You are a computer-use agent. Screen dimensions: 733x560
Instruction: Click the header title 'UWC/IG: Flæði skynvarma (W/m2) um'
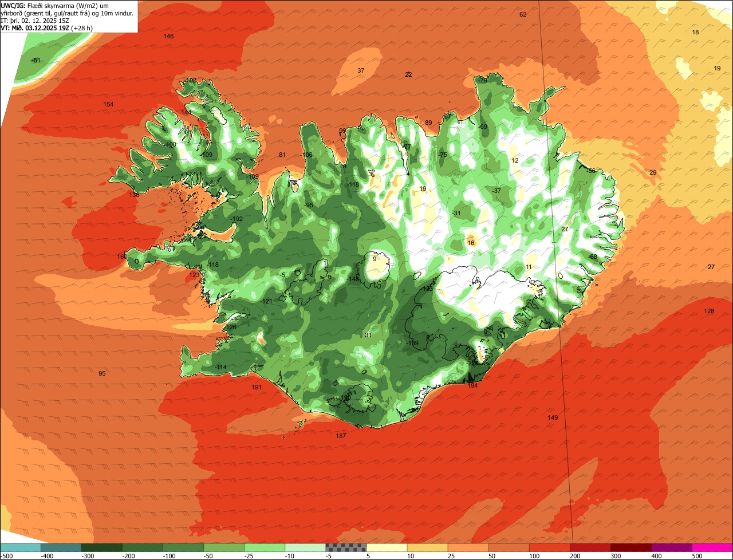(x=54, y=5)
